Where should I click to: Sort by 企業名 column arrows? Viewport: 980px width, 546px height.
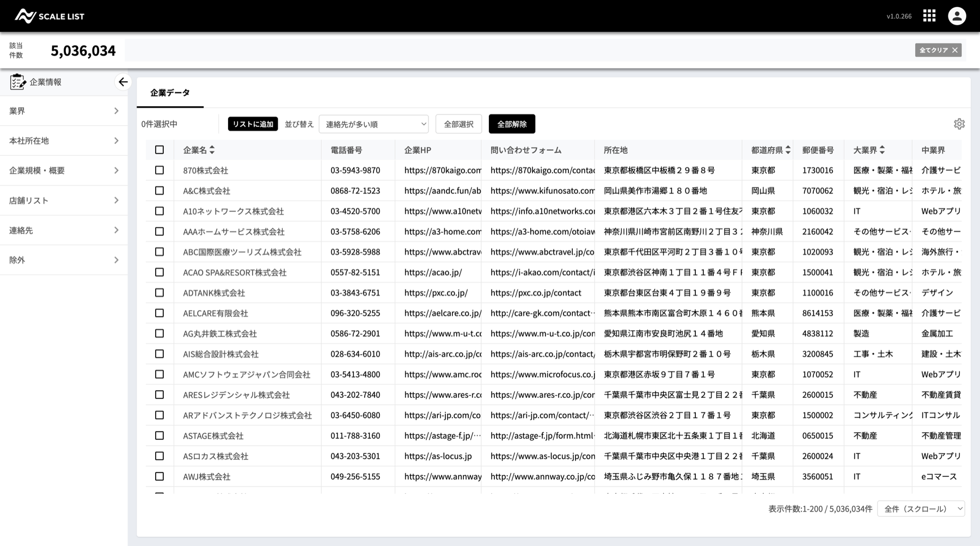[212, 150]
